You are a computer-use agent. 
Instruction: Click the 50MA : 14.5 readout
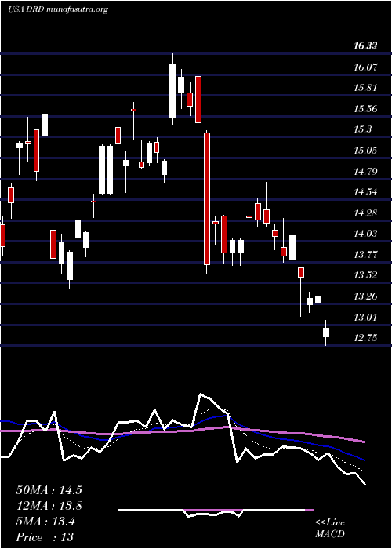tap(49, 490)
